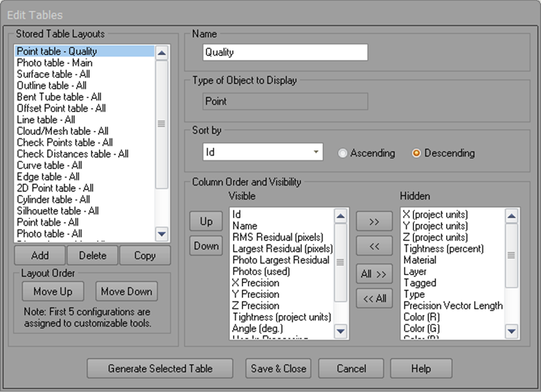Click the << move-to-visible arrow button
The height and width of the screenshot is (392, 541).
pos(374,246)
